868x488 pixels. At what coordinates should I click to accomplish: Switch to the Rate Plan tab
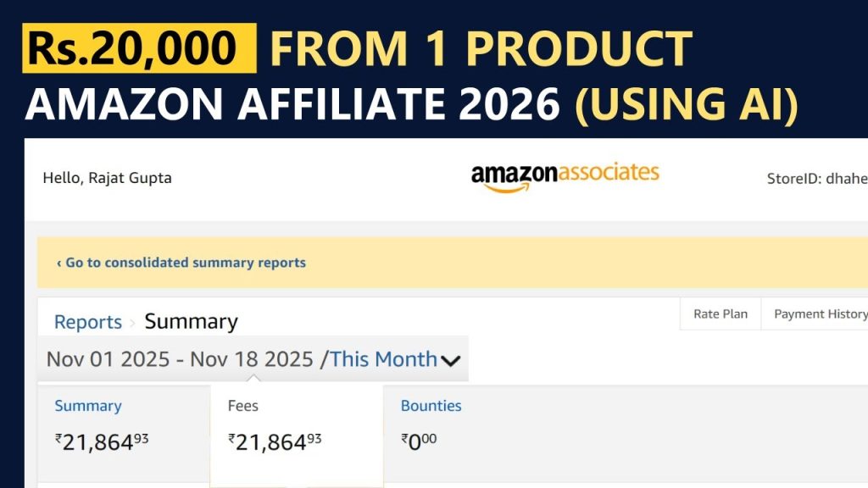[x=721, y=314]
